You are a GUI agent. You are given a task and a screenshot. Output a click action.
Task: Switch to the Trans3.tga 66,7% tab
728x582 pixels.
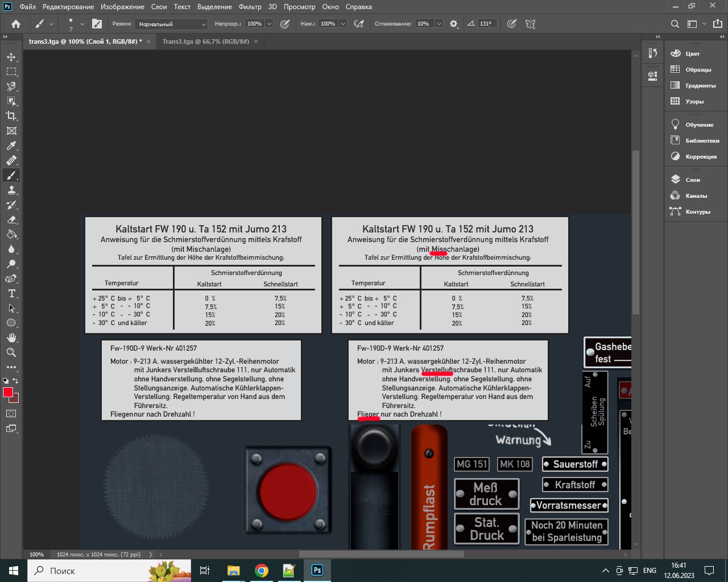tap(205, 41)
